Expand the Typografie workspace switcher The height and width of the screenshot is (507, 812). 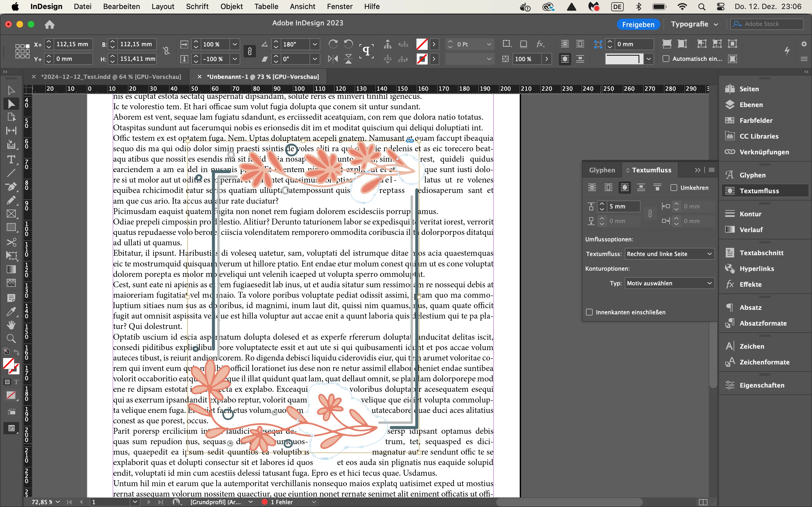tap(694, 24)
